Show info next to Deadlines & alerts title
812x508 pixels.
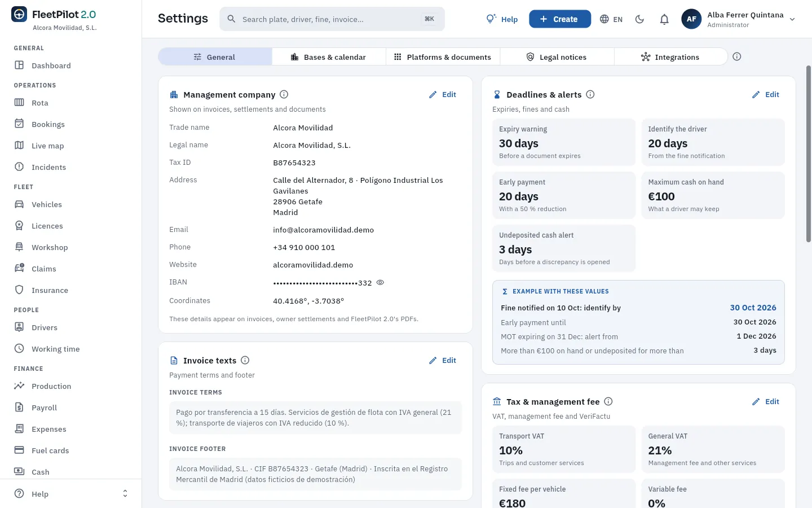[x=590, y=95]
